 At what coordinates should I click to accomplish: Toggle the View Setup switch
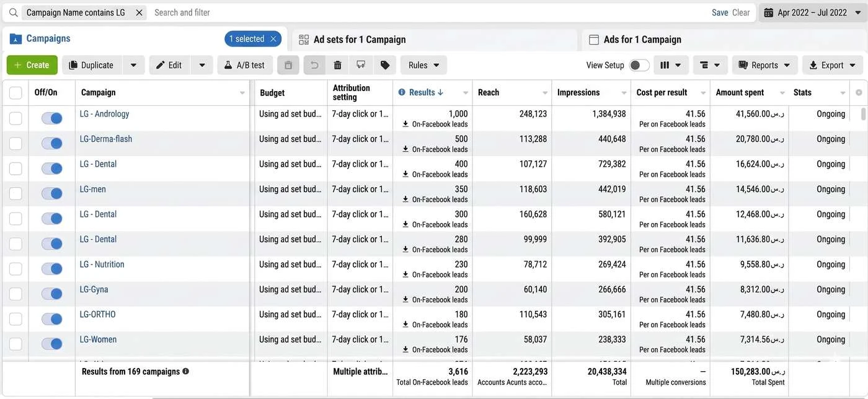coord(639,65)
